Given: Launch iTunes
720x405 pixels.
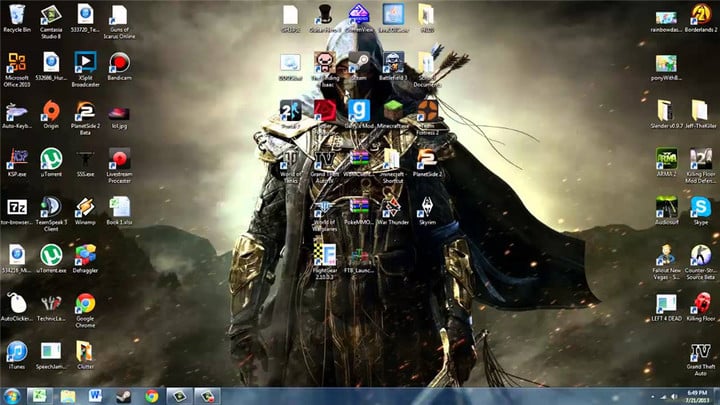Looking at the screenshot, I should 17,355.
